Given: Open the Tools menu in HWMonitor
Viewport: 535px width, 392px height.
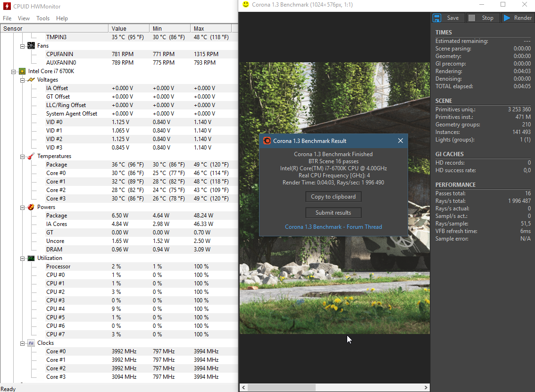Looking at the screenshot, I should pos(43,18).
